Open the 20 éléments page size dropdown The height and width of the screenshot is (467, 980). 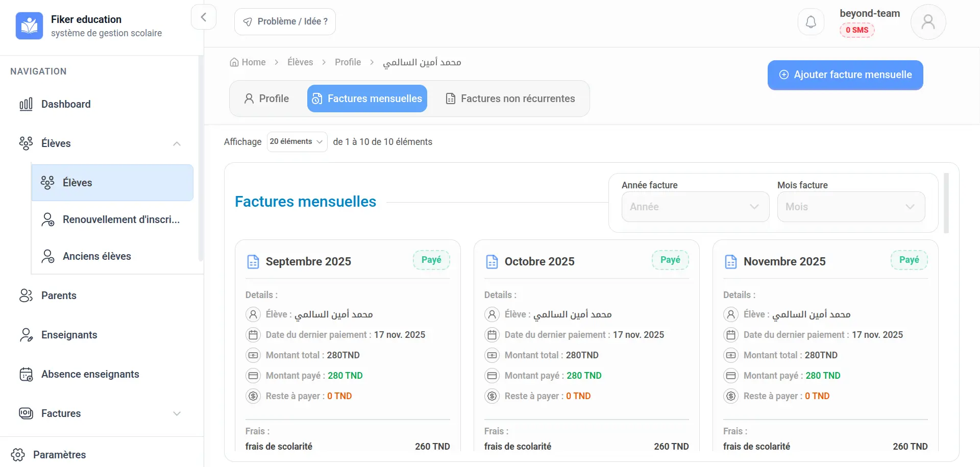(297, 142)
